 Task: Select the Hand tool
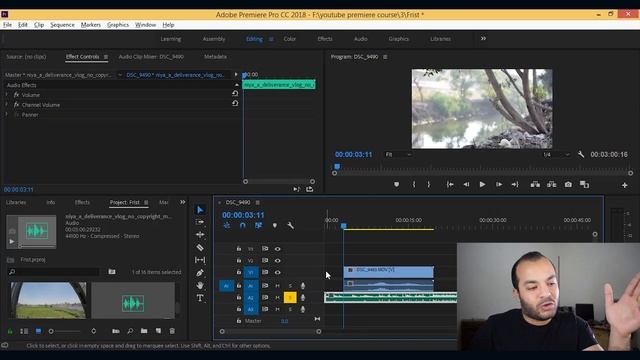pos(200,285)
